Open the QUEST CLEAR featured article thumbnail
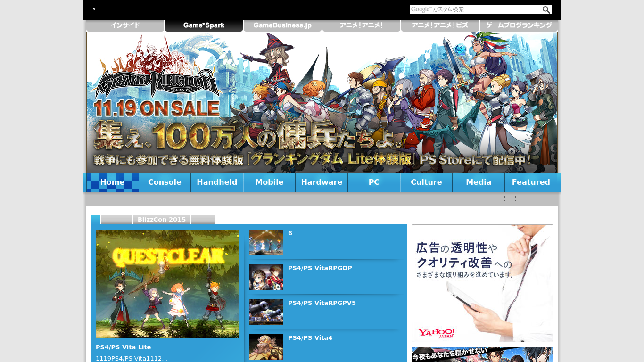This screenshot has height=362, width=644. click(167, 284)
